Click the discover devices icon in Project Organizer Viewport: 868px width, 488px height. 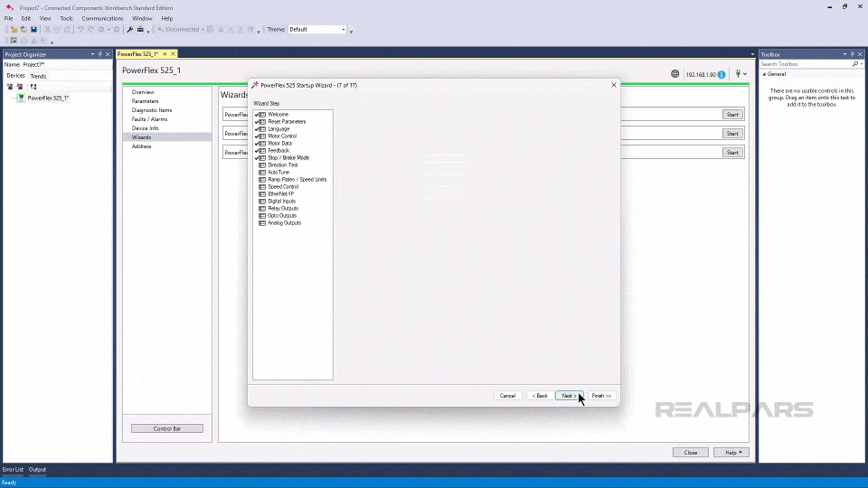tap(33, 87)
